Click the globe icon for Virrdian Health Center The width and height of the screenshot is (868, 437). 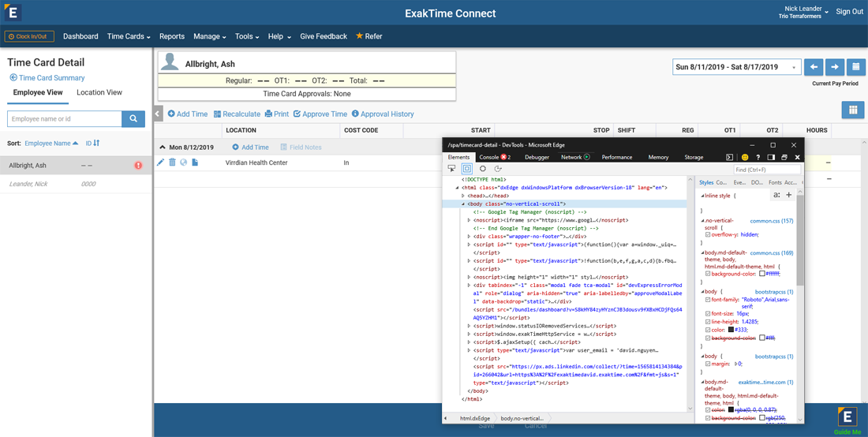[183, 162]
